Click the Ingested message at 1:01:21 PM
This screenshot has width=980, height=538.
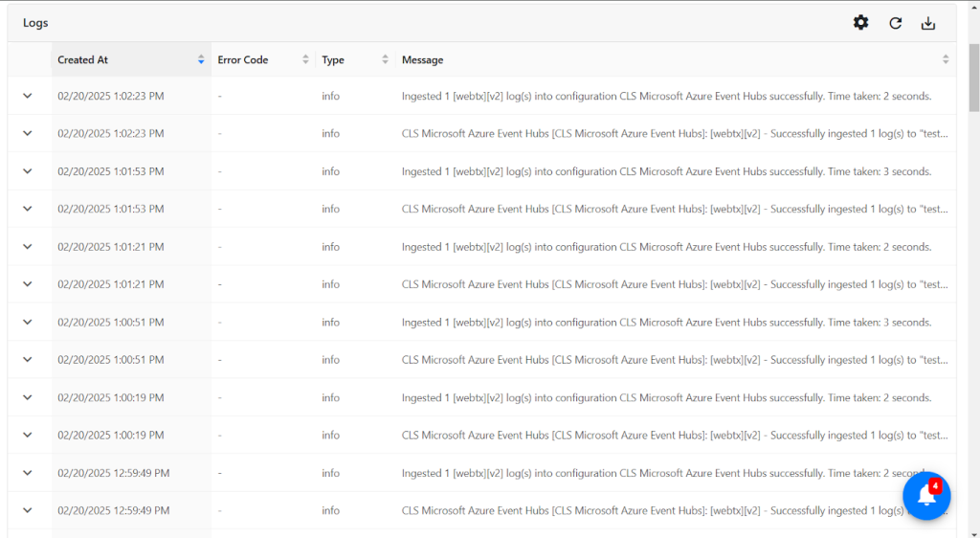[x=666, y=247]
